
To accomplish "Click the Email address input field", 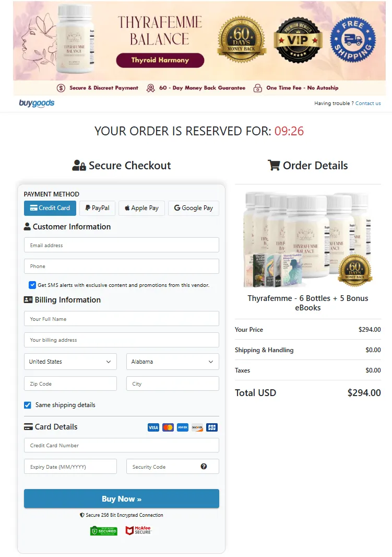I will (x=121, y=245).
